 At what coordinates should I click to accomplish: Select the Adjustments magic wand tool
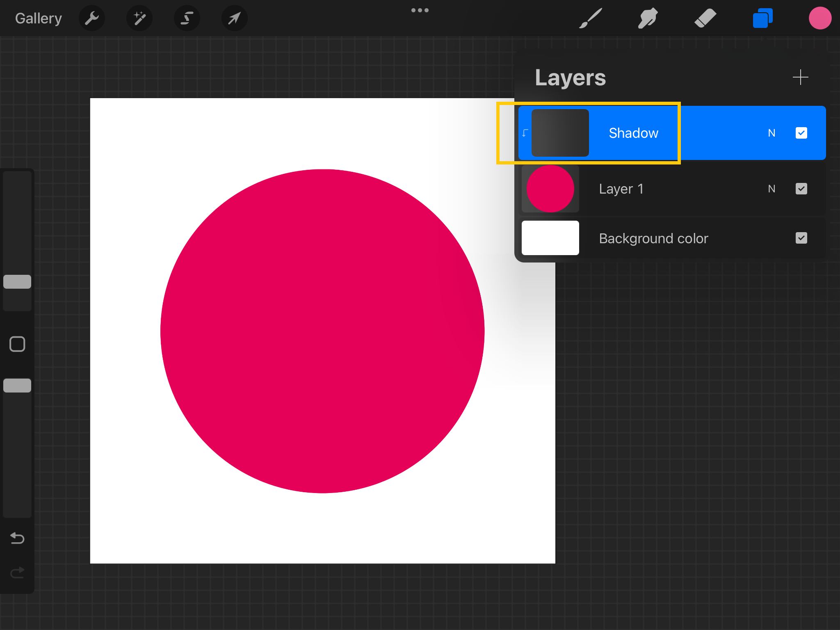pos(139,18)
